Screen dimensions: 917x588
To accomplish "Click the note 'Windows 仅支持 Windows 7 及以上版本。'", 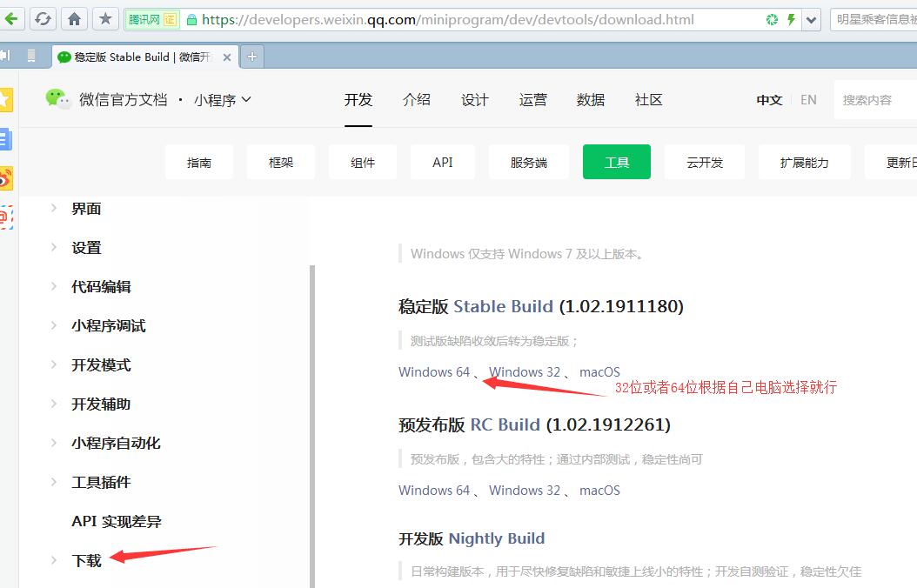I will (x=526, y=254).
